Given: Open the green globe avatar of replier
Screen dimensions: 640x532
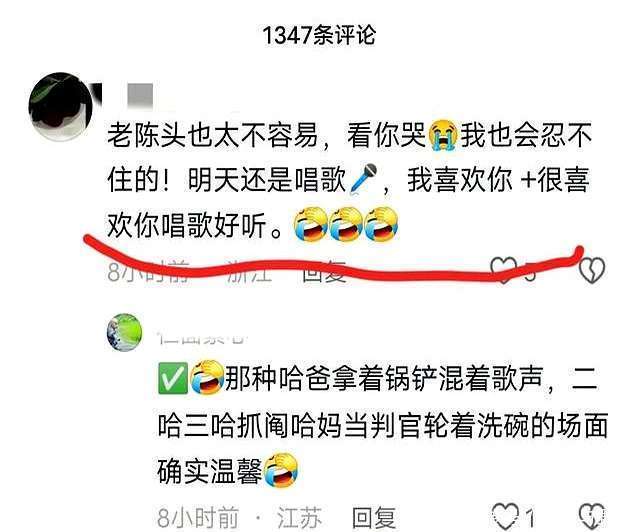Looking at the screenshot, I should point(124,332).
